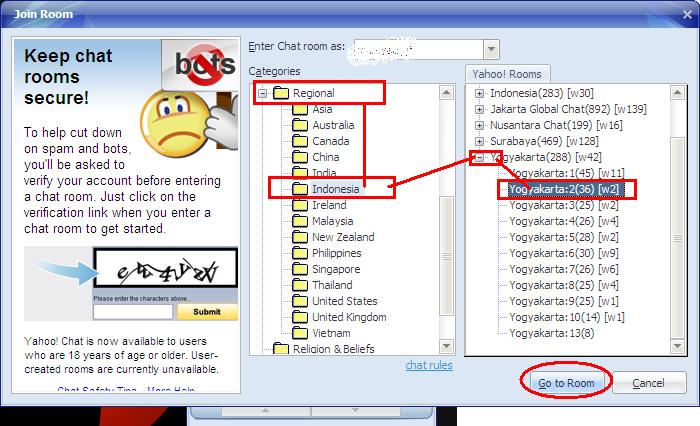Click the Cancel button

[649, 383]
